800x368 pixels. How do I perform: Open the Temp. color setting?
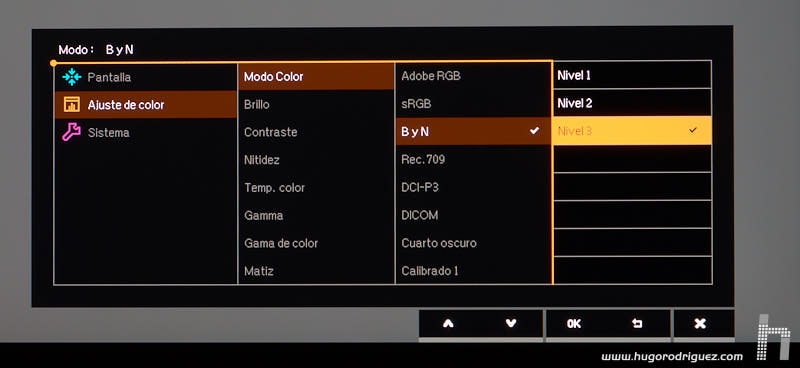point(316,188)
